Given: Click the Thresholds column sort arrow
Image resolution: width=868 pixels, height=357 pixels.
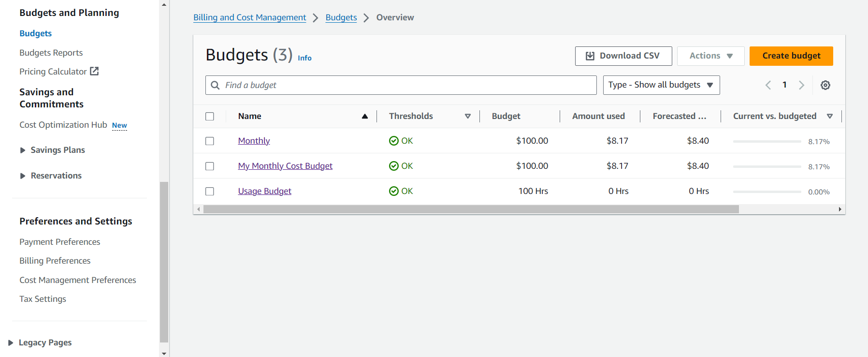Looking at the screenshot, I should [x=468, y=116].
